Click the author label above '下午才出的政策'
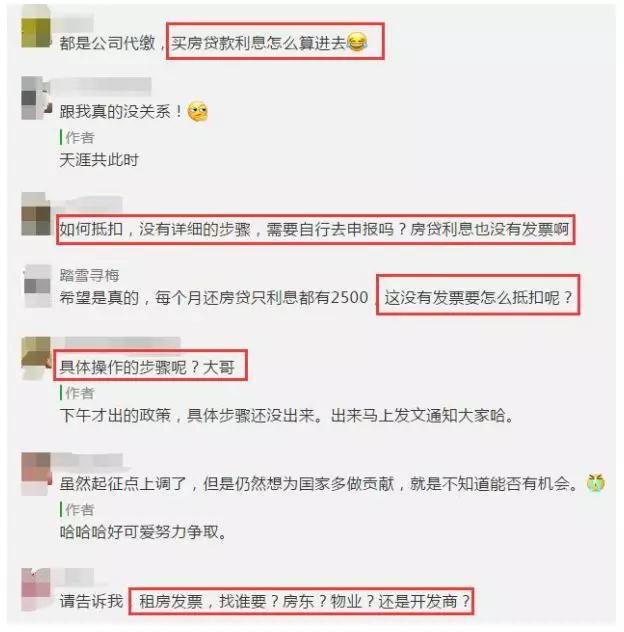This screenshot has width=624, height=632. pyautogui.click(x=79, y=393)
